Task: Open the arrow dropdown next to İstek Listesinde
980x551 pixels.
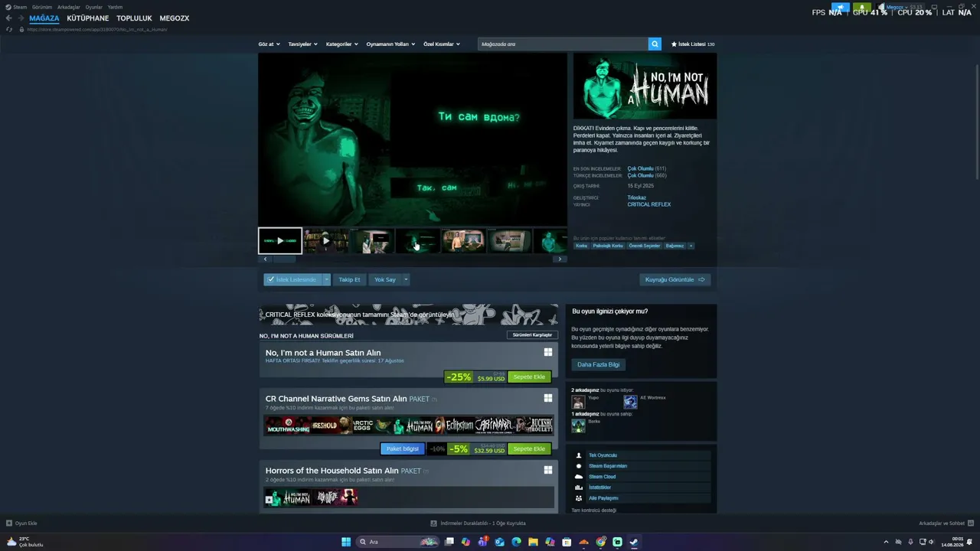Action: pos(326,279)
